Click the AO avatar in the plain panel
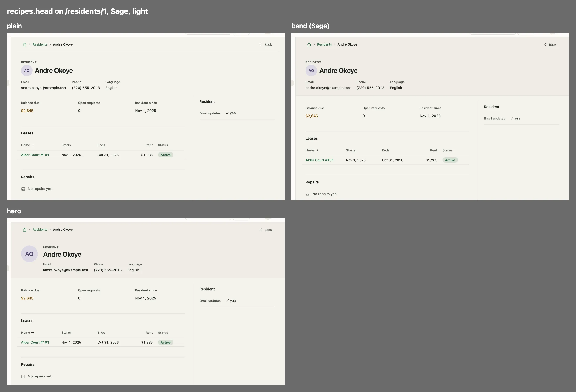Viewport: 576px width, 392px height. pyautogui.click(x=27, y=71)
